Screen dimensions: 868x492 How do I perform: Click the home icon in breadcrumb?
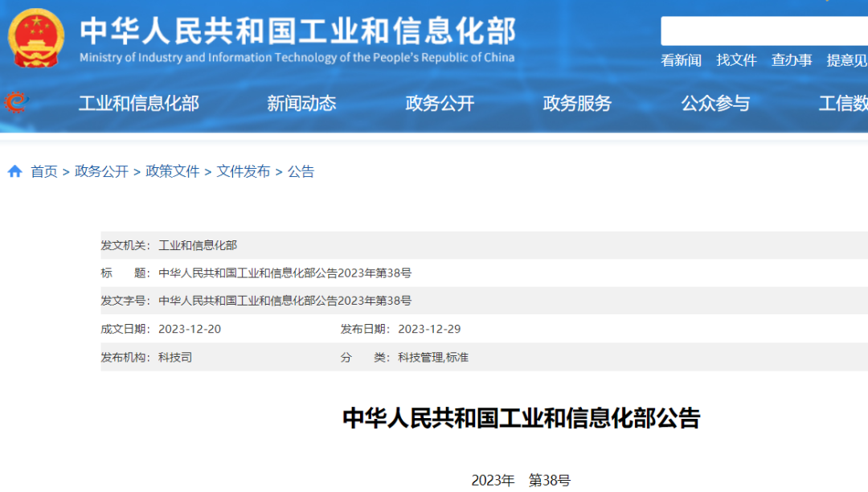14,171
